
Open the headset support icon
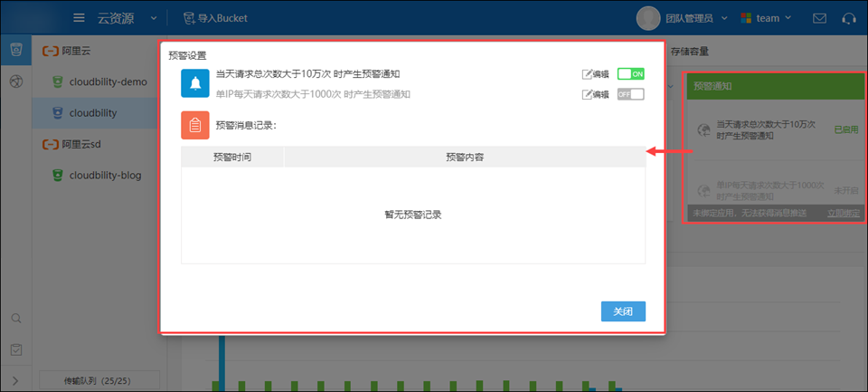coord(848,18)
